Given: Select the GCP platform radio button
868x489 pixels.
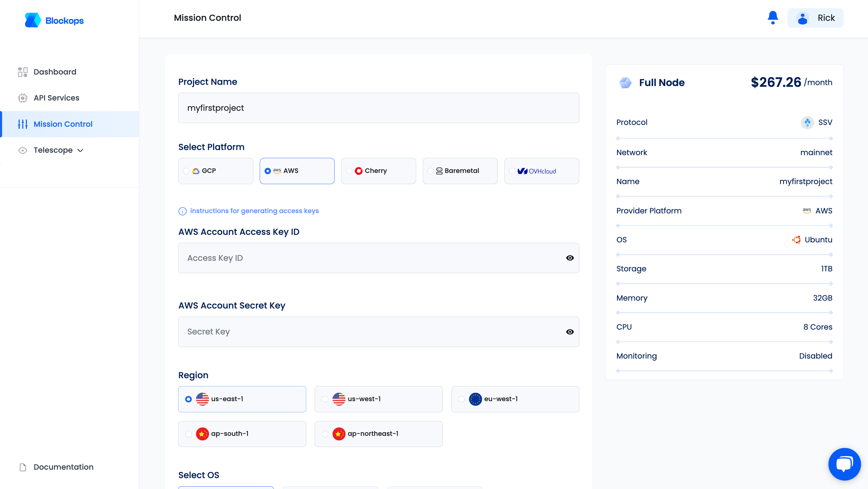Looking at the screenshot, I should [x=186, y=171].
